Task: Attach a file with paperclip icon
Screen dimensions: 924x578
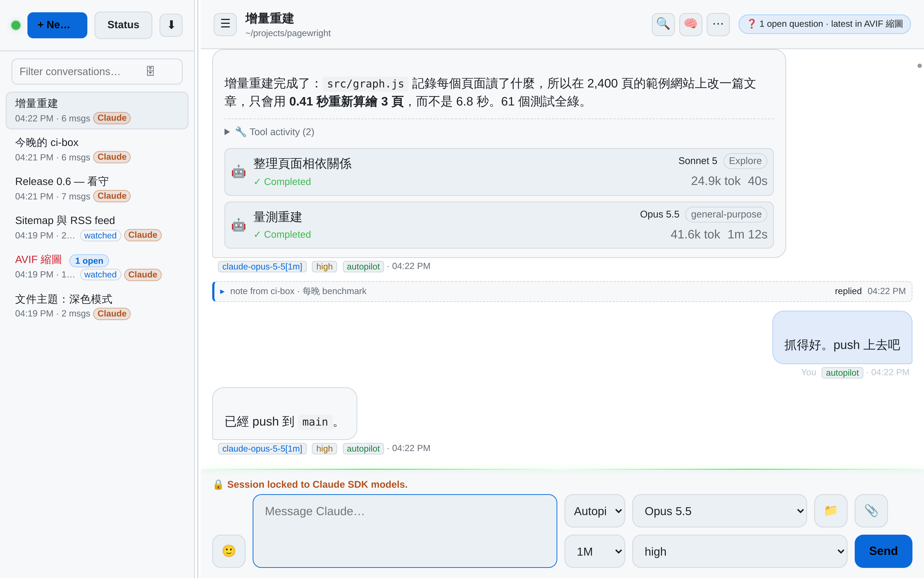Action: 871,511
